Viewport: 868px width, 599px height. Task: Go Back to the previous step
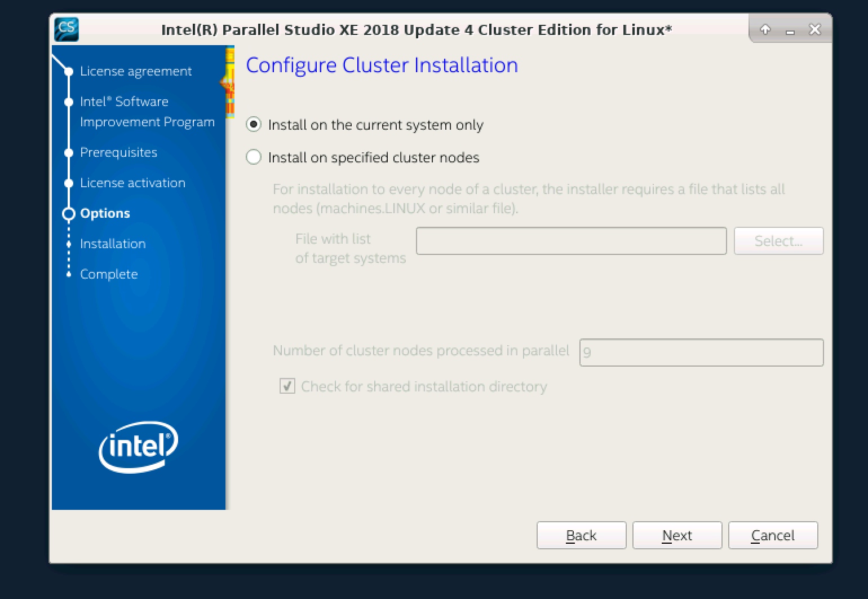tap(581, 535)
